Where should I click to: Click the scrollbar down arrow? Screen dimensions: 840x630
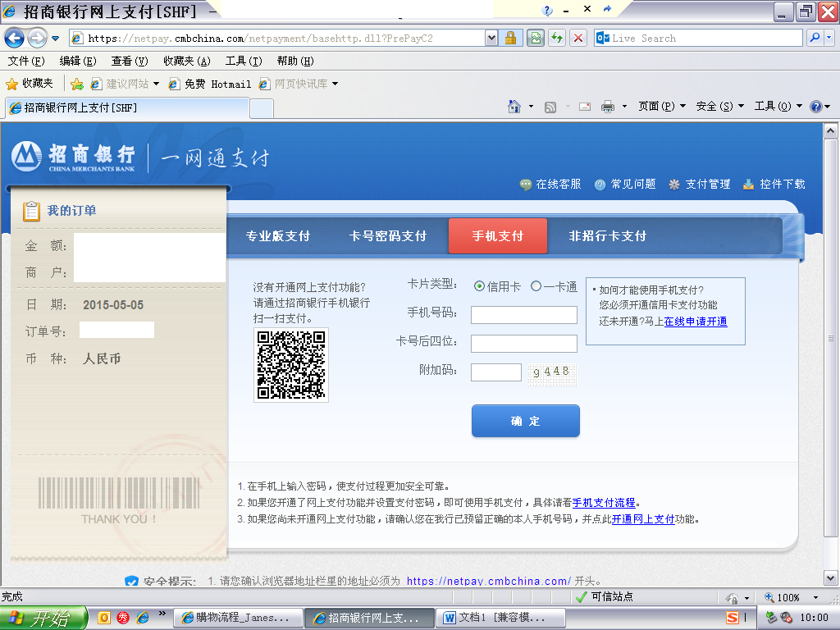point(830,578)
